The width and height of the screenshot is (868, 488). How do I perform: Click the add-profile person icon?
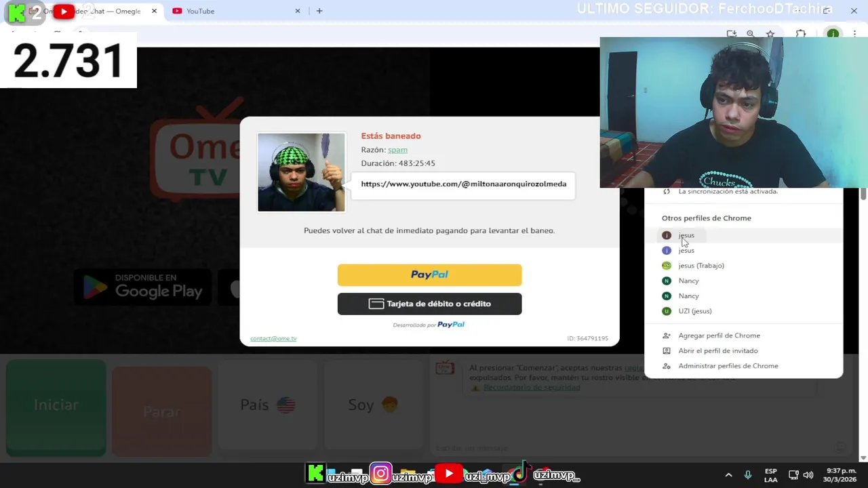click(x=667, y=335)
